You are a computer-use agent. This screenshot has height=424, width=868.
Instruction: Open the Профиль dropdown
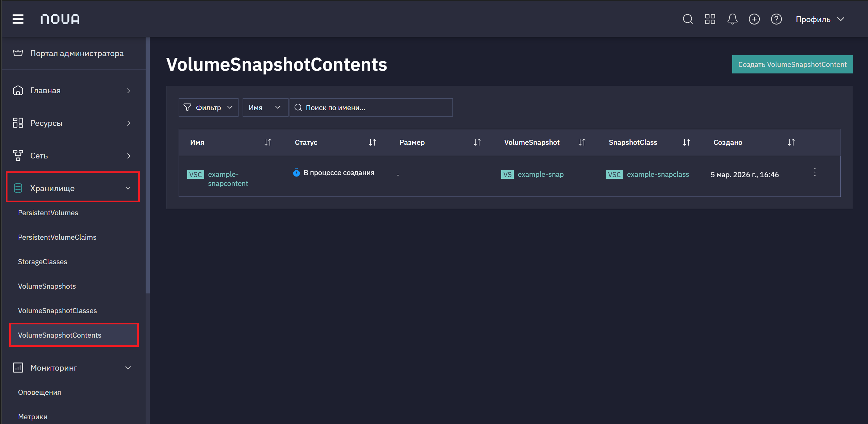click(820, 19)
